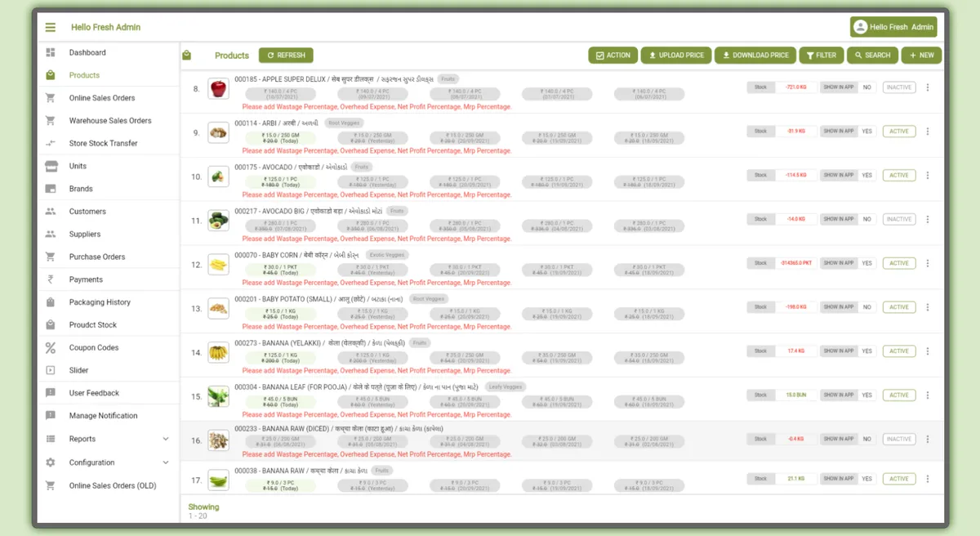This screenshot has width=980, height=536.
Task: Toggle INACTIVE status for Banana Raw (Diced)
Action: [x=899, y=440]
